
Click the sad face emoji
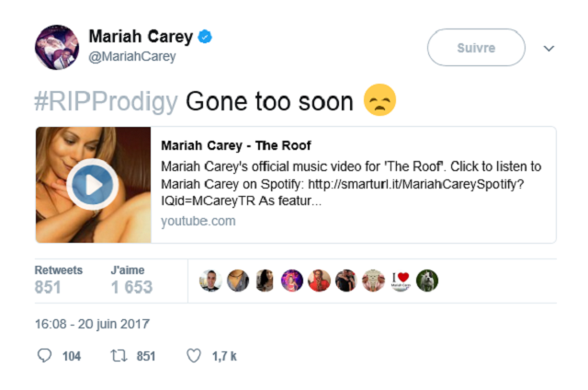pos(379,100)
